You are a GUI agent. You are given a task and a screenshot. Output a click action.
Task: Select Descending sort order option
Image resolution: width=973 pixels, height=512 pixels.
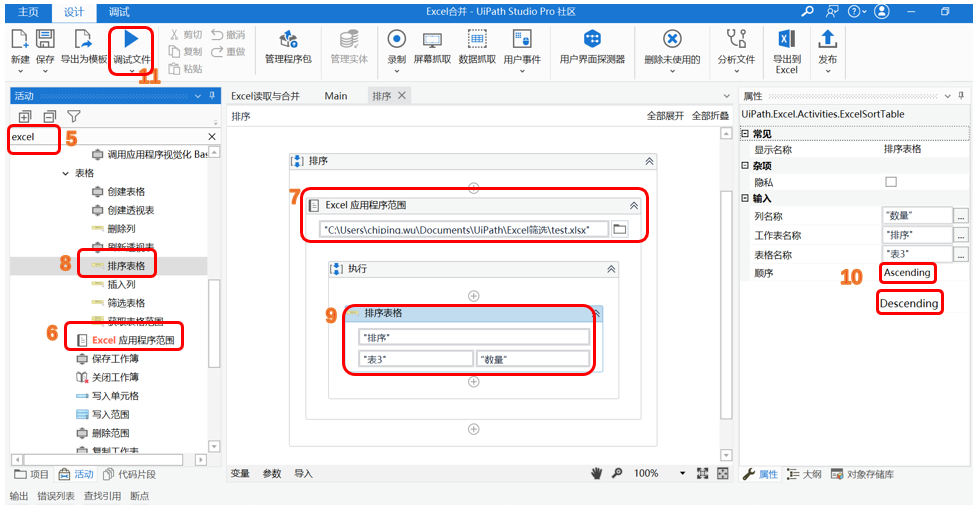(x=909, y=303)
